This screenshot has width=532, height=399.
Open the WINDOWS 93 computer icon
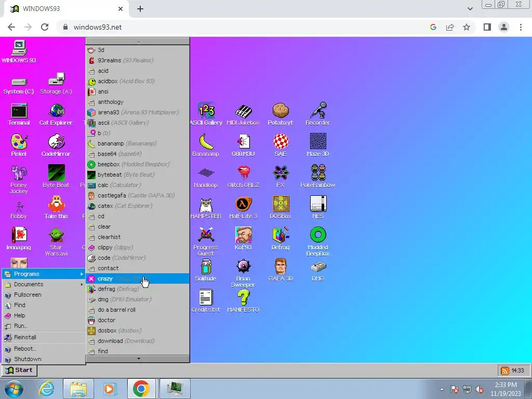(19, 52)
